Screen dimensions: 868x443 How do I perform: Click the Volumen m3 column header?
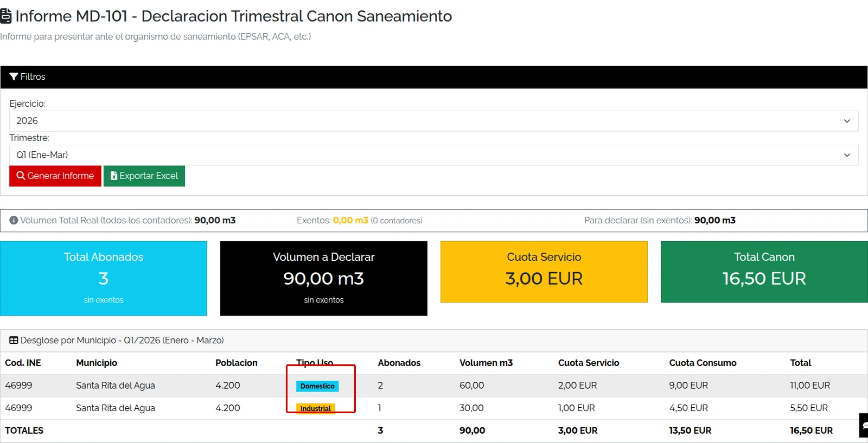pos(486,363)
